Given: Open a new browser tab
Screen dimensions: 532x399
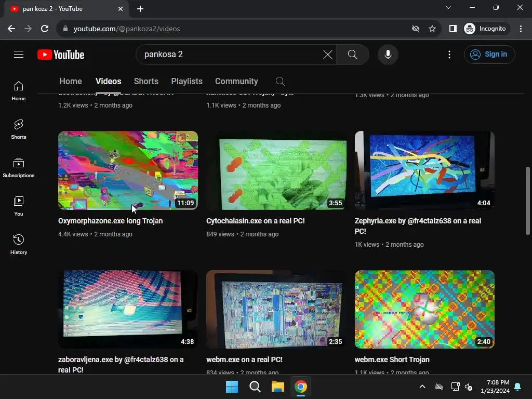Looking at the screenshot, I should pyautogui.click(x=140, y=9).
